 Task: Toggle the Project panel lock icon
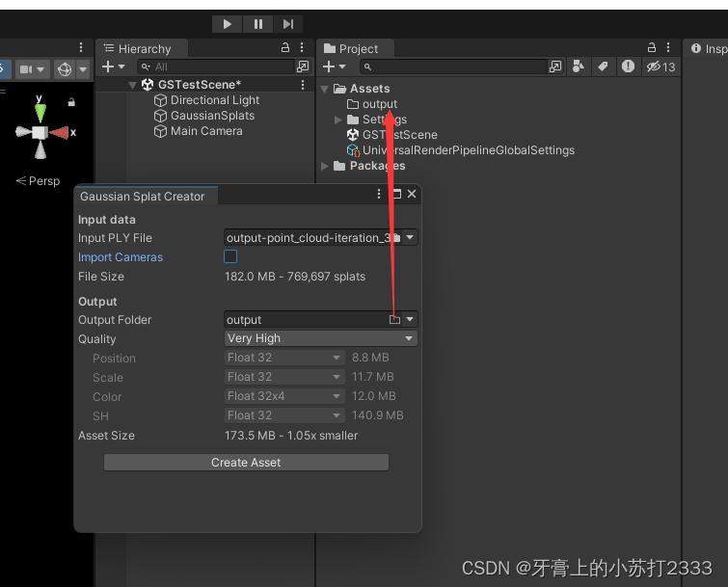(652, 47)
